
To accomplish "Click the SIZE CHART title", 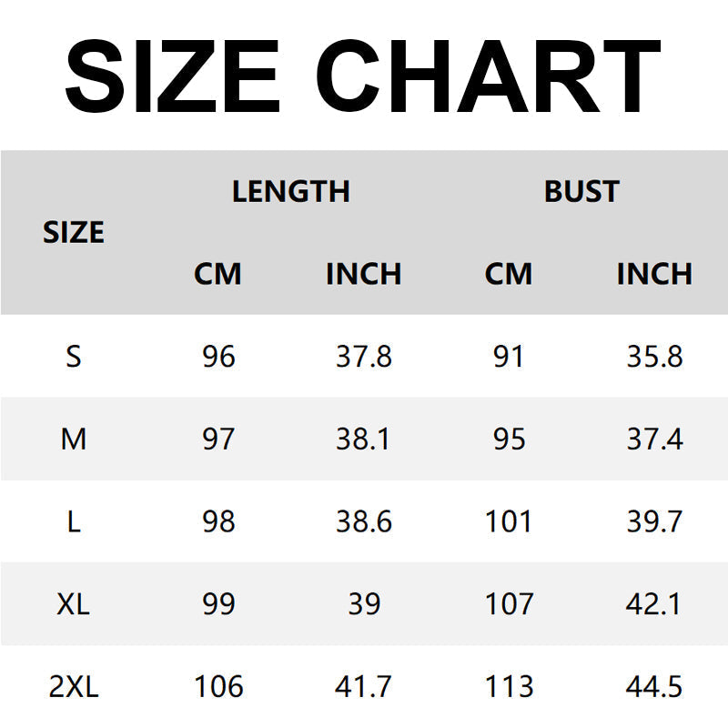I will click(x=363, y=75).
